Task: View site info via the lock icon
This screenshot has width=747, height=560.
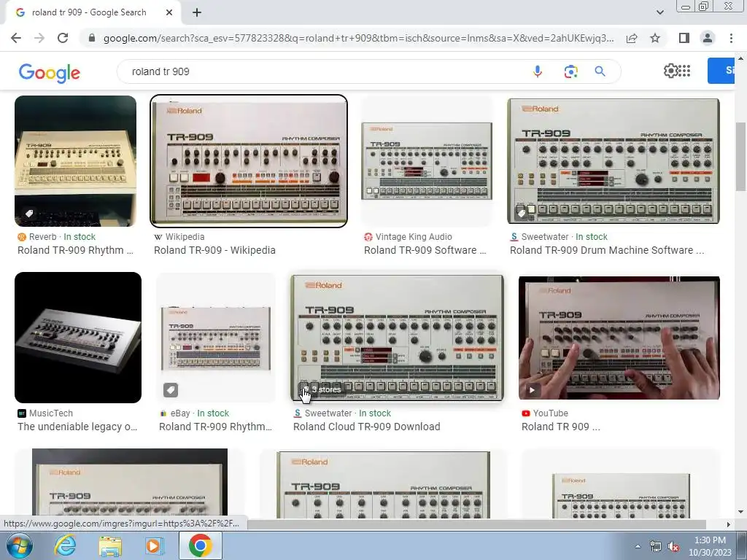Action: point(91,38)
